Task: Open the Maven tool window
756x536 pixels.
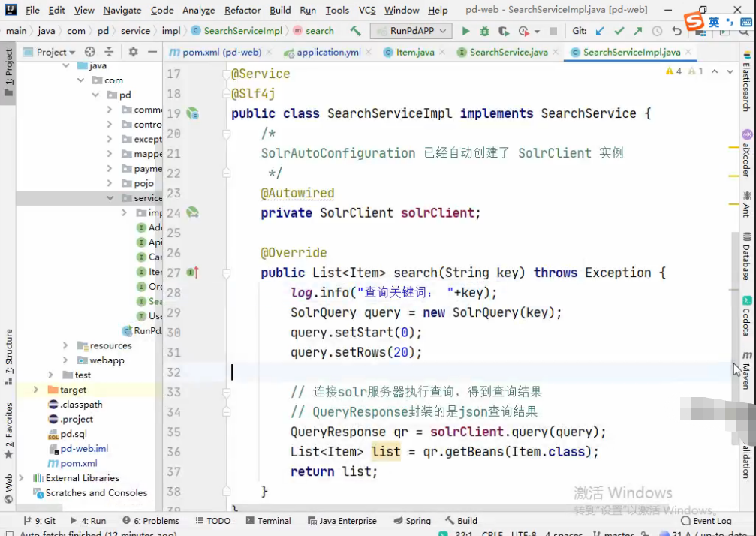Action: click(747, 370)
